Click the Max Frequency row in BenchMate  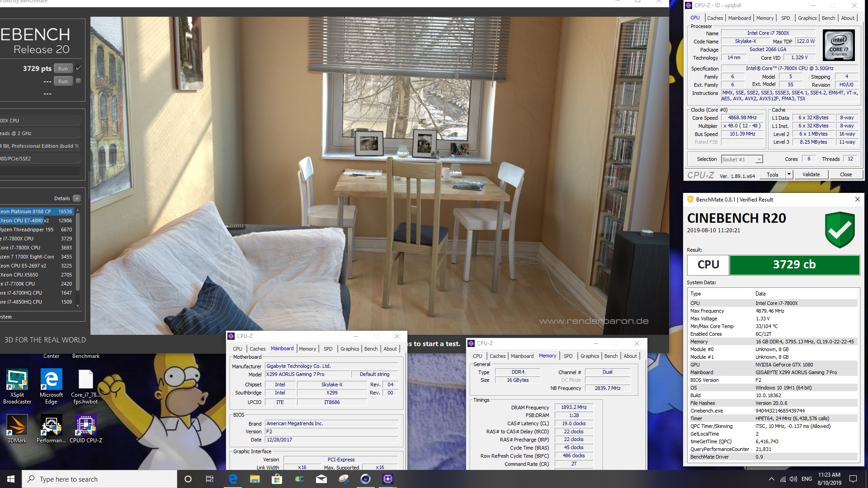coord(773,311)
